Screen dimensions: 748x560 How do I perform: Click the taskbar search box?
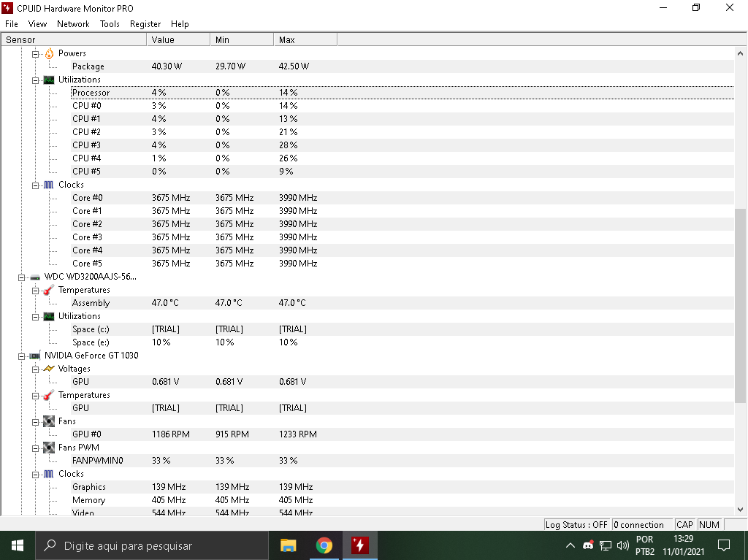[x=152, y=545]
